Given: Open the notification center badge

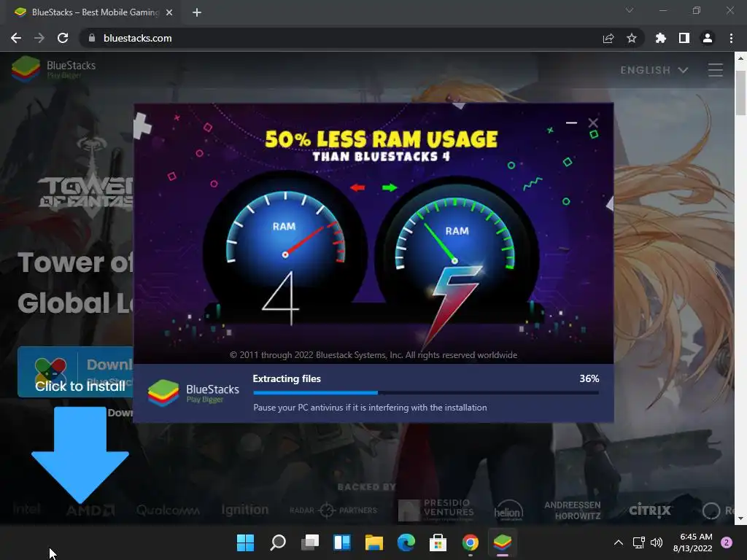Looking at the screenshot, I should (727, 542).
